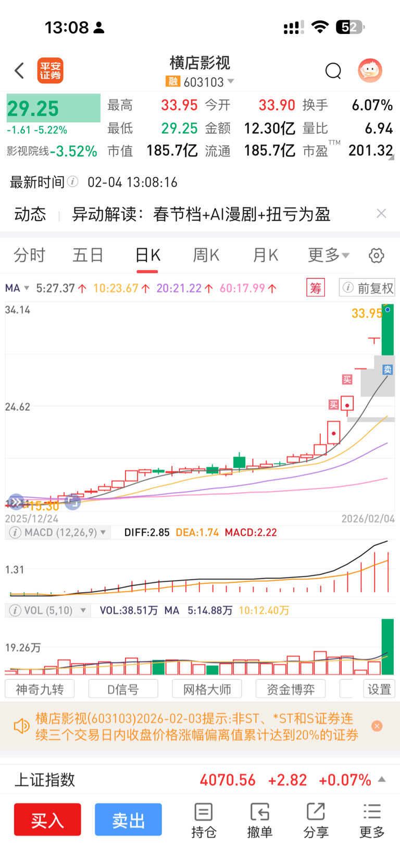Switch to the 月K tab
The height and width of the screenshot is (868, 400).
(x=265, y=255)
